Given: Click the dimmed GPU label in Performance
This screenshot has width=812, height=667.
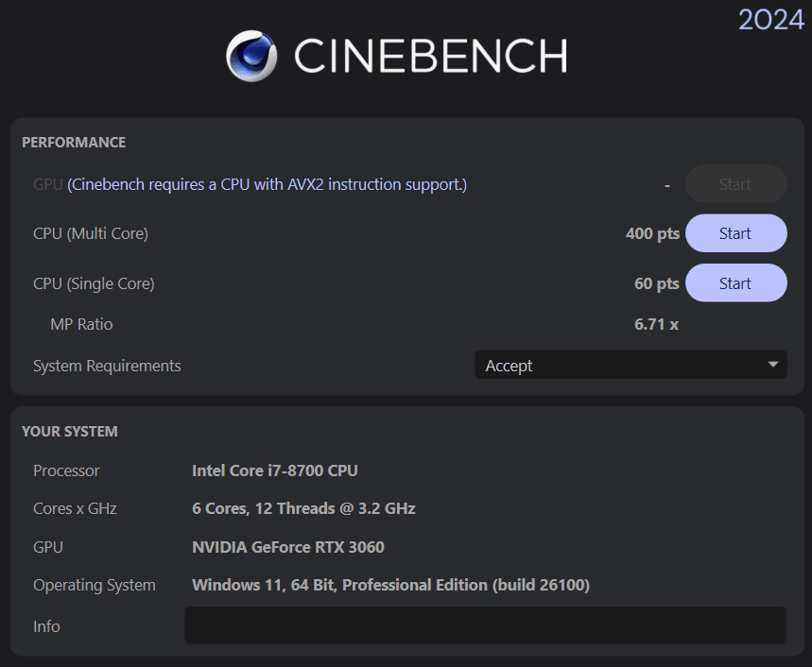Looking at the screenshot, I should click(48, 184).
